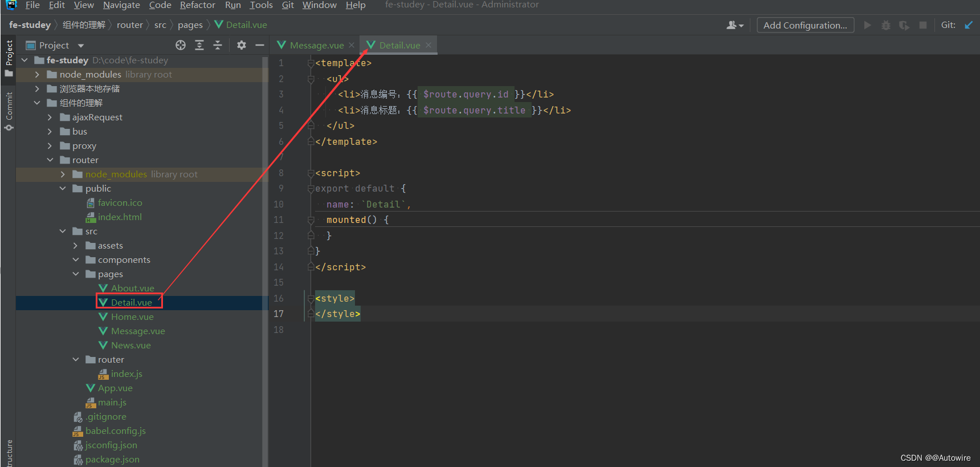Open the Project panel settings gear
This screenshot has height=467, width=980.
click(x=242, y=45)
